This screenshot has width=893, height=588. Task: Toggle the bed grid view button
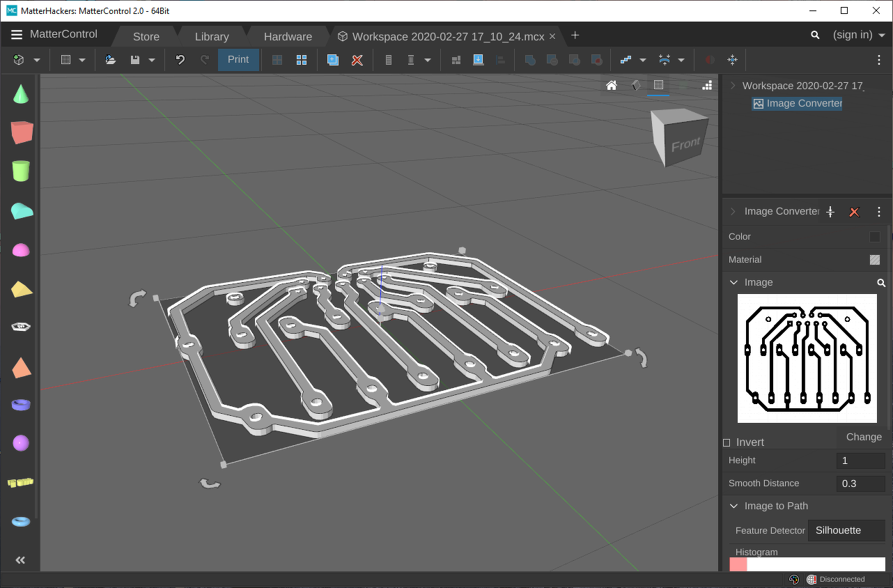(658, 86)
